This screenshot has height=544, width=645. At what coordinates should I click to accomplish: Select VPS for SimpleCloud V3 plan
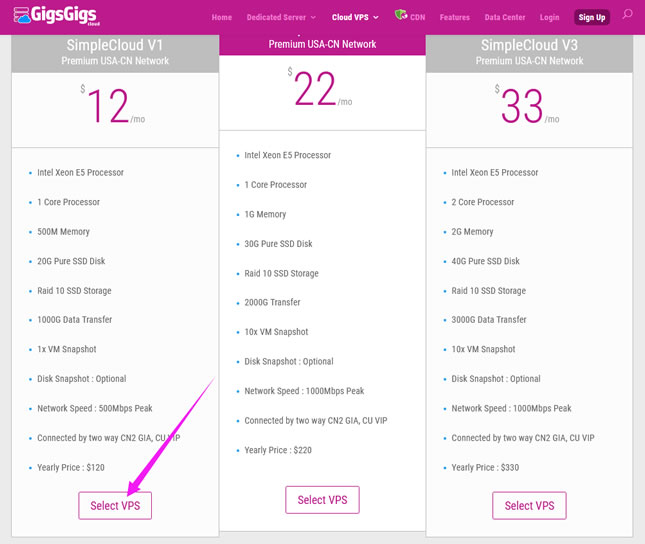point(529,506)
